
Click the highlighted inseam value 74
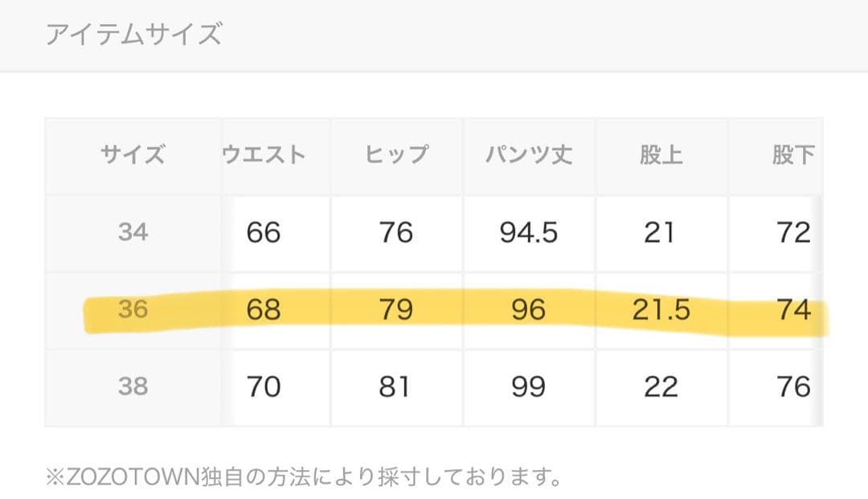tap(792, 309)
